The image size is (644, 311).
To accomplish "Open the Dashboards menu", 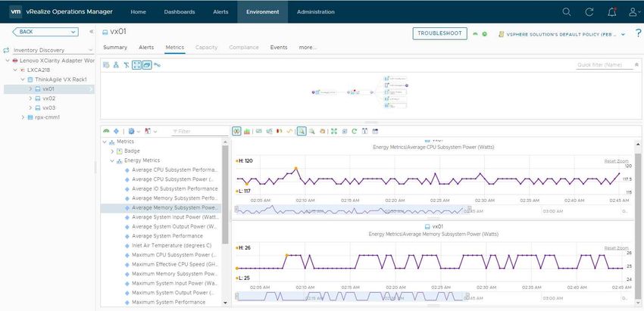I will pyautogui.click(x=180, y=12).
